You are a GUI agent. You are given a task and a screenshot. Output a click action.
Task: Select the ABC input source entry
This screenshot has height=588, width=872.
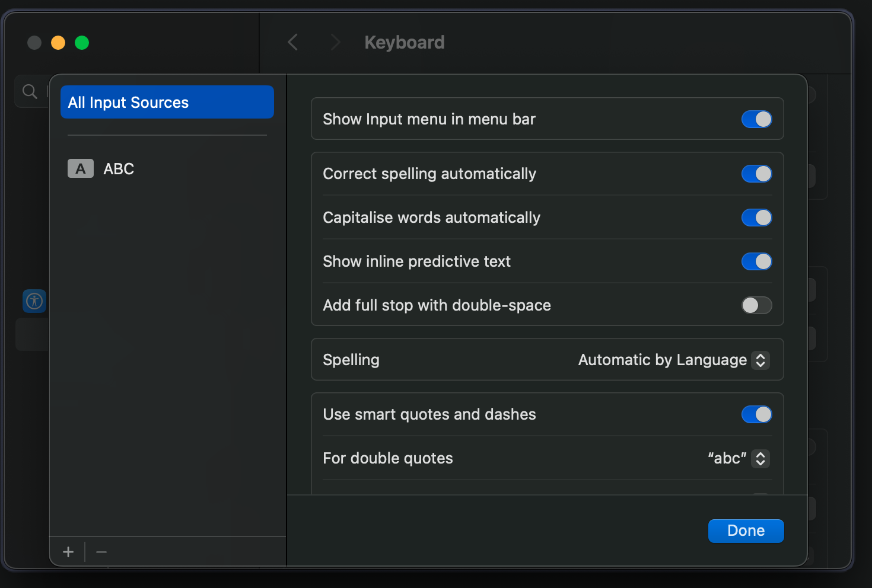pos(119,168)
